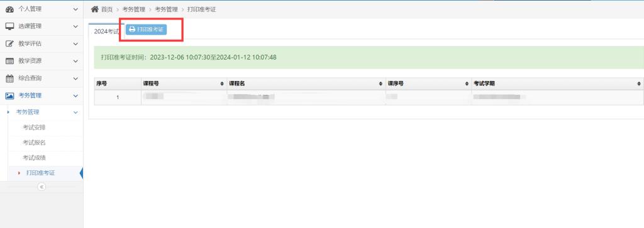Select the 2024考试 tab
Image resolution: width=644 pixels, height=228 pixels.
[x=106, y=31]
